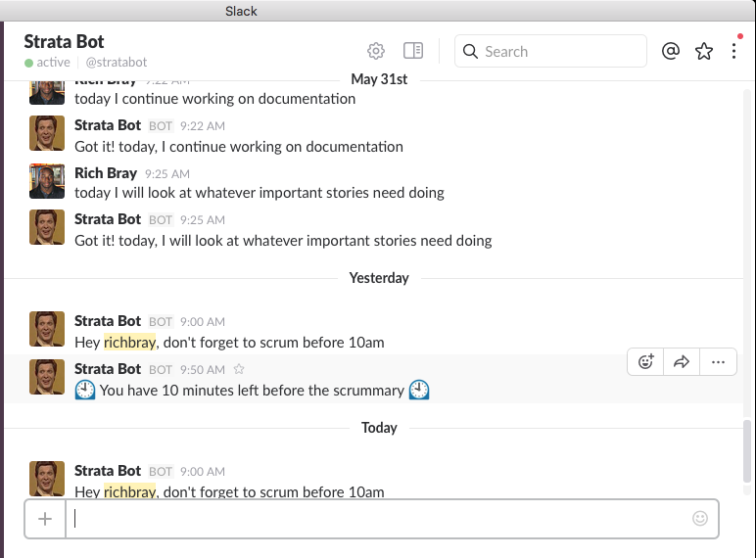Viewport: 756px width, 558px height.
Task: Click the clock emoji before "You have 10 minutes"
Action: (x=85, y=391)
